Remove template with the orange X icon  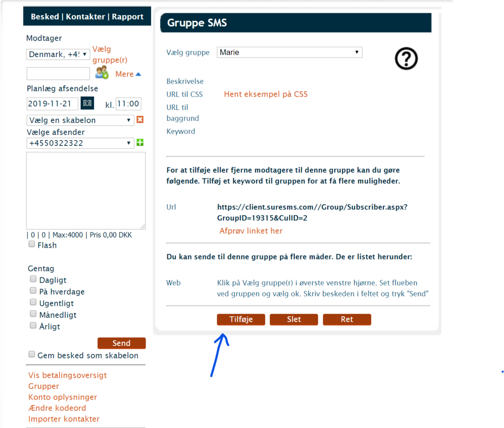pyautogui.click(x=140, y=120)
